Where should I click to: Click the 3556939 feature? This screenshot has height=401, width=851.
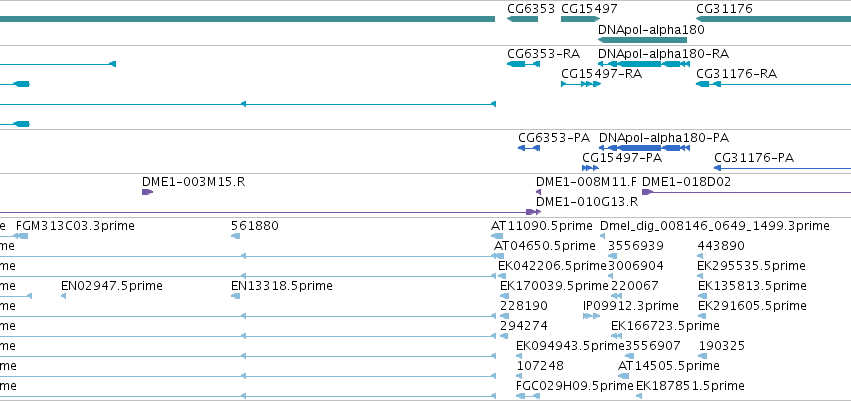[x=612, y=256]
